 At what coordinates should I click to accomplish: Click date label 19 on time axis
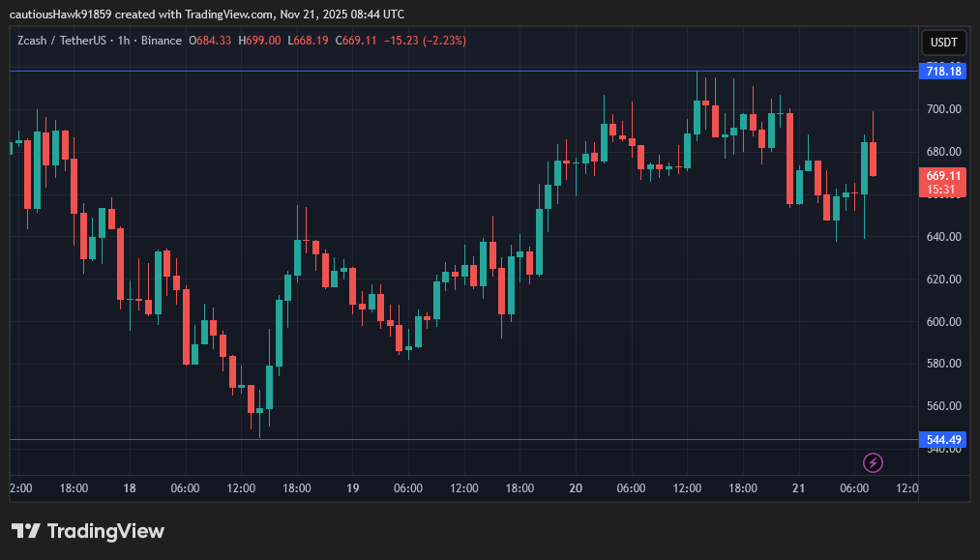tap(352, 488)
